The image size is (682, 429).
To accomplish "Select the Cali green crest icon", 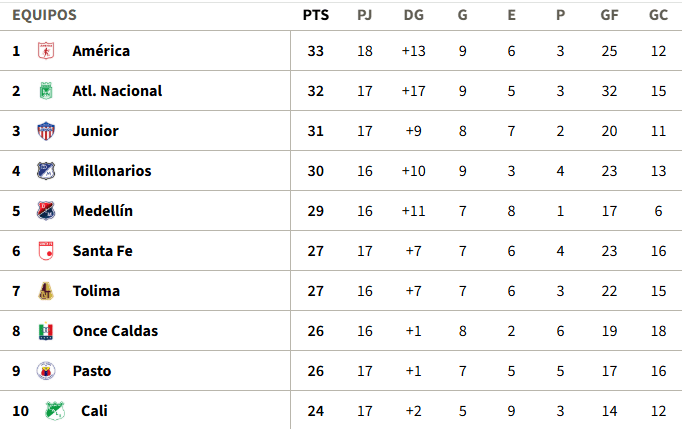I will 55,411.
